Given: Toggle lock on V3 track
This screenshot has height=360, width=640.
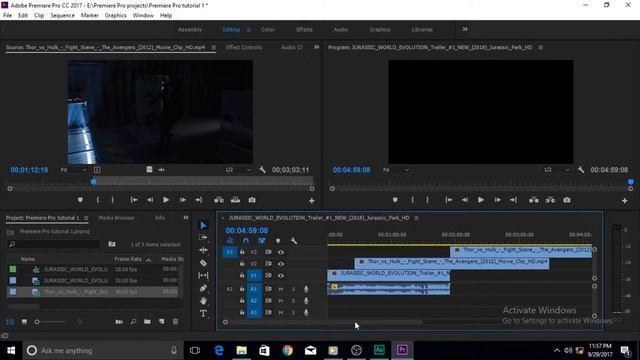Looking at the screenshot, I should (x=242, y=252).
